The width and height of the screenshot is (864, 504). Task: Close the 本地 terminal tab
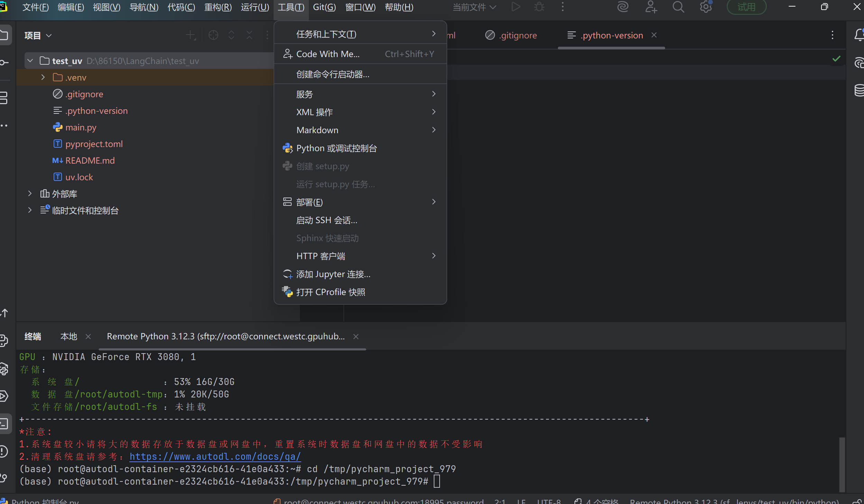pyautogui.click(x=88, y=337)
